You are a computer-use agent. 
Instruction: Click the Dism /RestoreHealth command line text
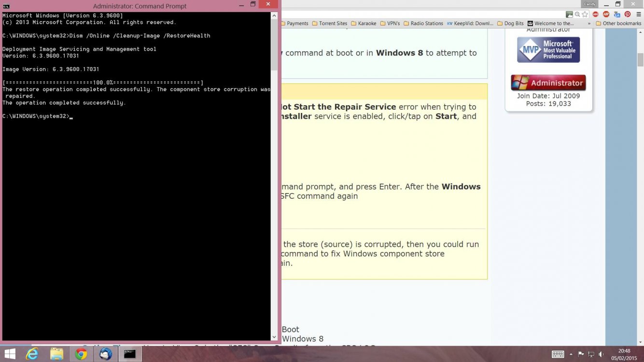click(140, 36)
